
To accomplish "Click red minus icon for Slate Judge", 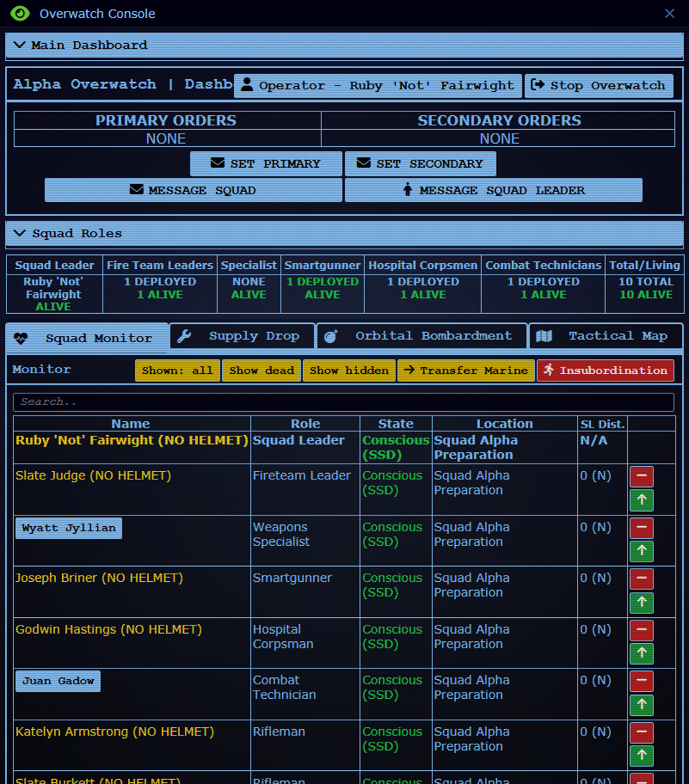I will [642, 477].
